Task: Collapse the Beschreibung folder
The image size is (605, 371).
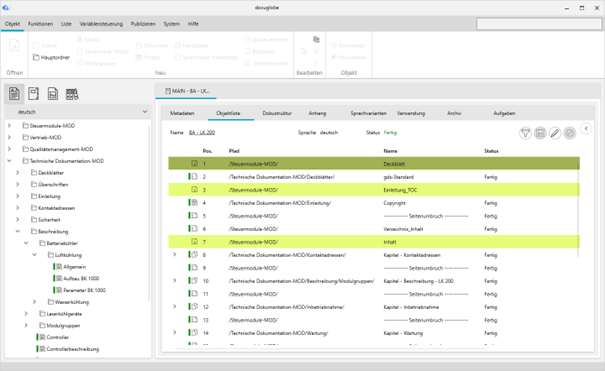Action: [x=17, y=231]
